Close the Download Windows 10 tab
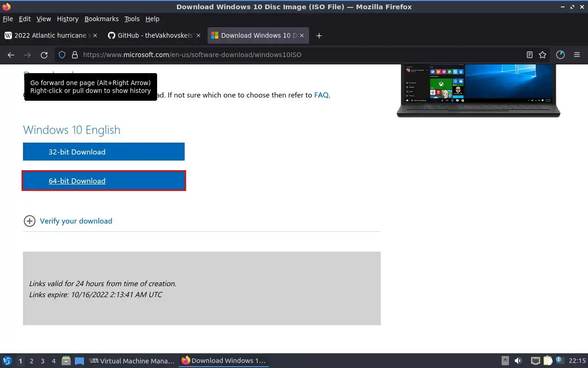This screenshot has width=588, height=368. (302, 35)
